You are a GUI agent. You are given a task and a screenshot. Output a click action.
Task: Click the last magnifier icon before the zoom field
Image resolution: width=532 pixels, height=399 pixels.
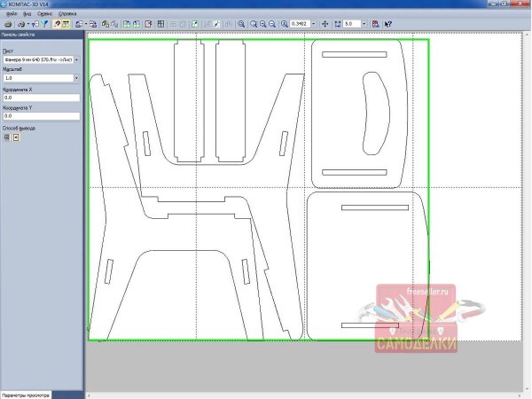click(284, 24)
